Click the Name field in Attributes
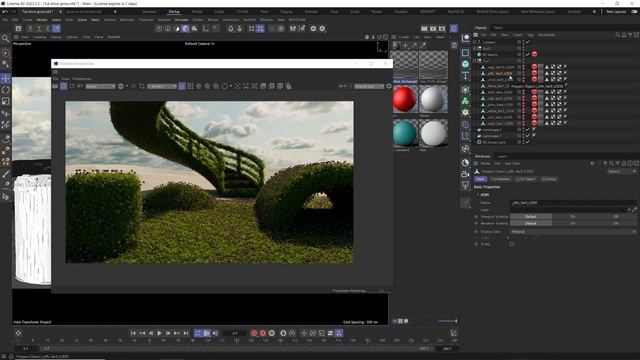This screenshot has height=360, width=640. coord(573,203)
